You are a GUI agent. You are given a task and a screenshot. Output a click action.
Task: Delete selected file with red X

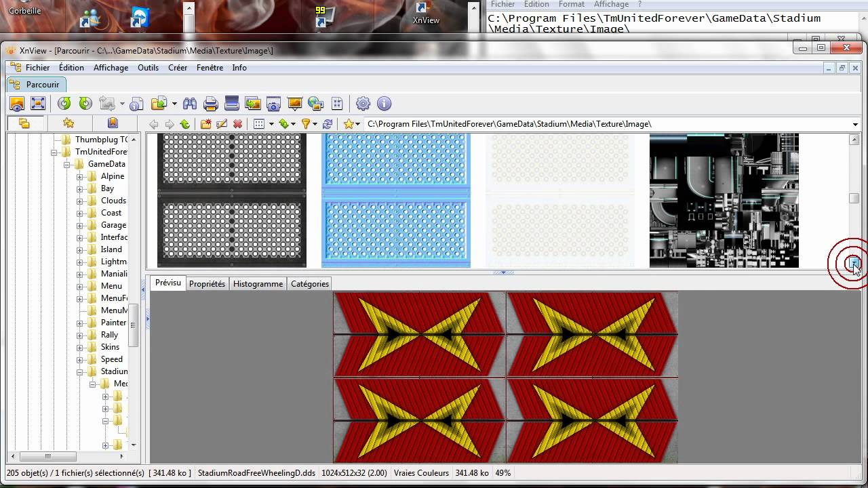[x=237, y=124]
